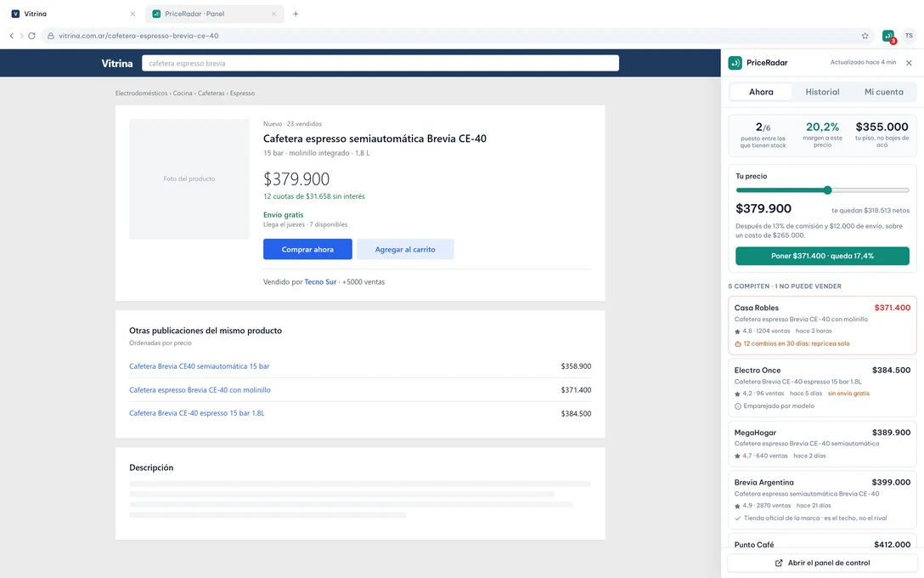Click Cocina breadcrumb
This screenshot has width=924, height=578.
[183, 93]
